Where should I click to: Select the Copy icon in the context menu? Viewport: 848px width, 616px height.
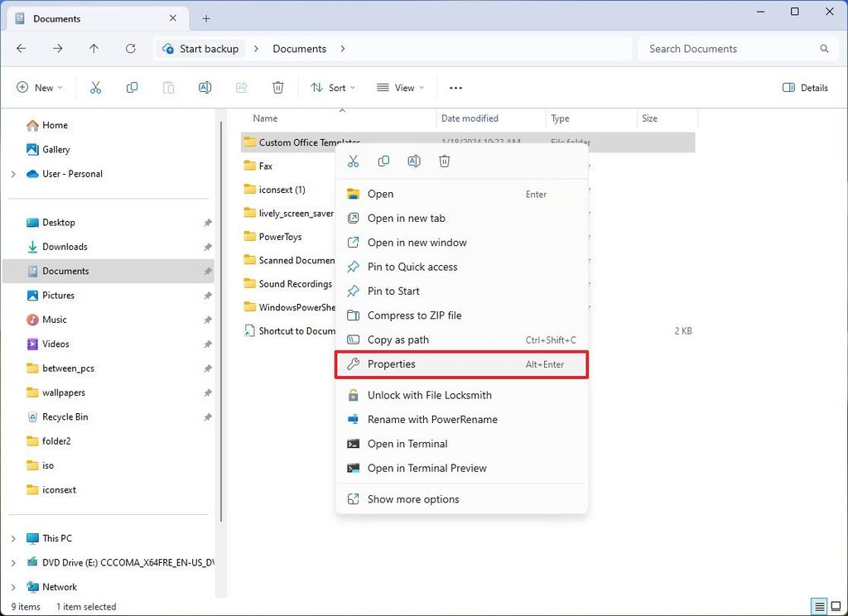tap(383, 161)
